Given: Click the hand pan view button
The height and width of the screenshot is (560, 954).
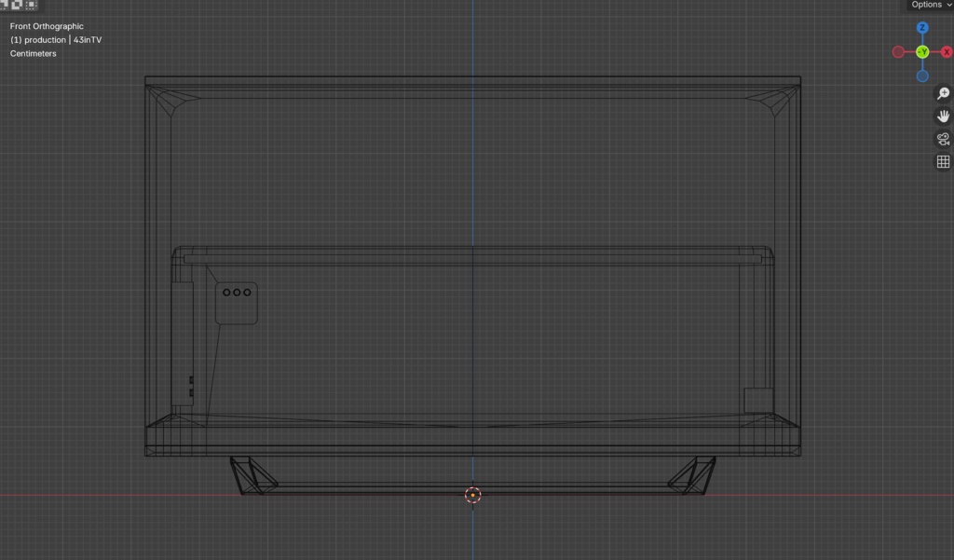Looking at the screenshot, I should pyautogui.click(x=943, y=116).
